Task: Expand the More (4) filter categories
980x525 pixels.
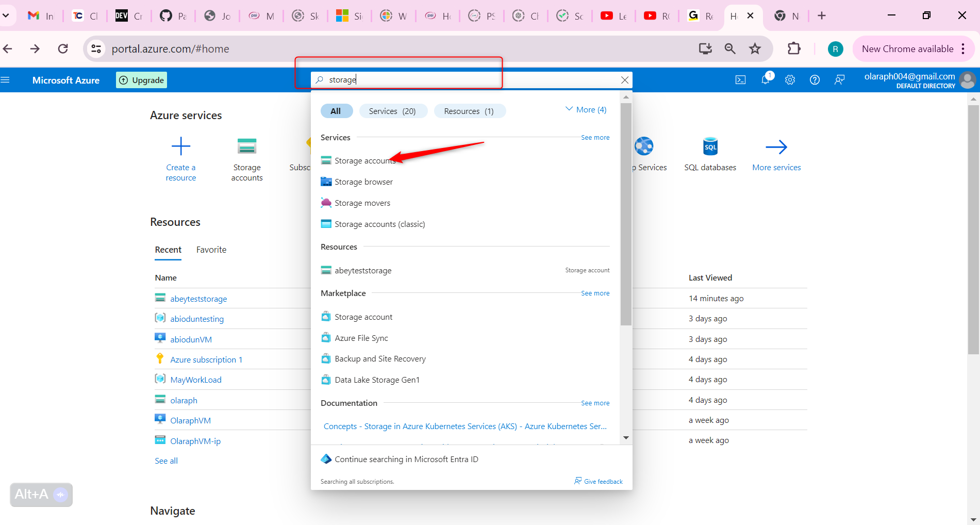Action: tap(585, 109)
